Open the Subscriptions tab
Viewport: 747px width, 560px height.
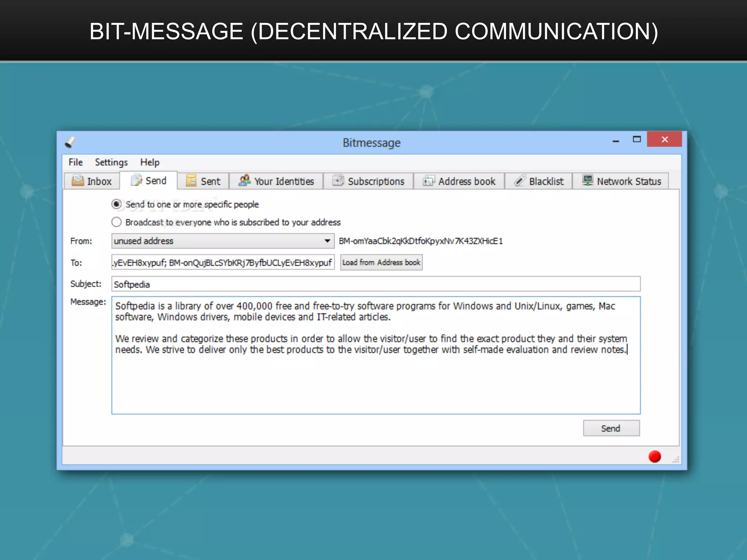tap(369, 181)
